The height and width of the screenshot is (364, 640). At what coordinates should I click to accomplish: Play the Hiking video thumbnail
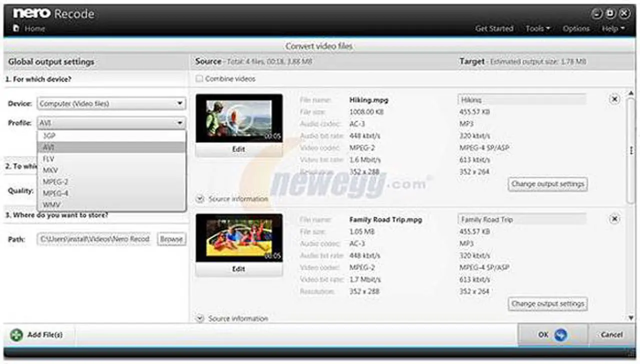[239, 118]
